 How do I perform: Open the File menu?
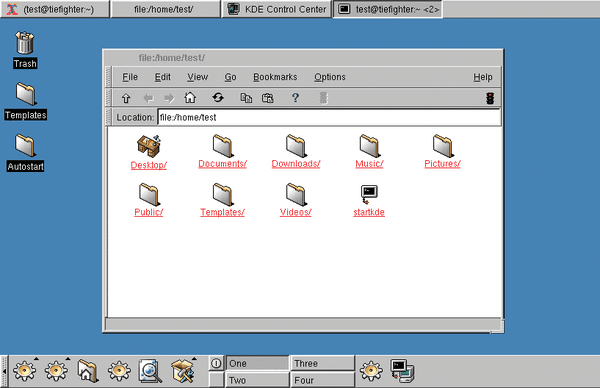click(130, 77)
